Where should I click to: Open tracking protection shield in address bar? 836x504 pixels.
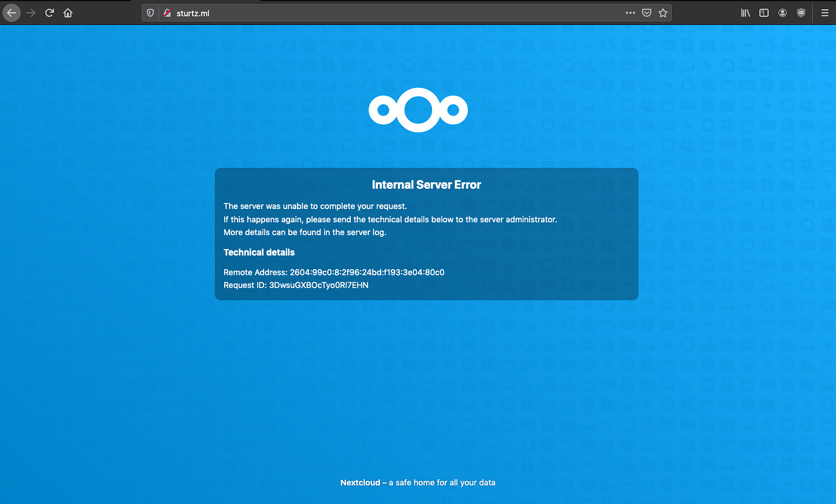pos(151,13)
